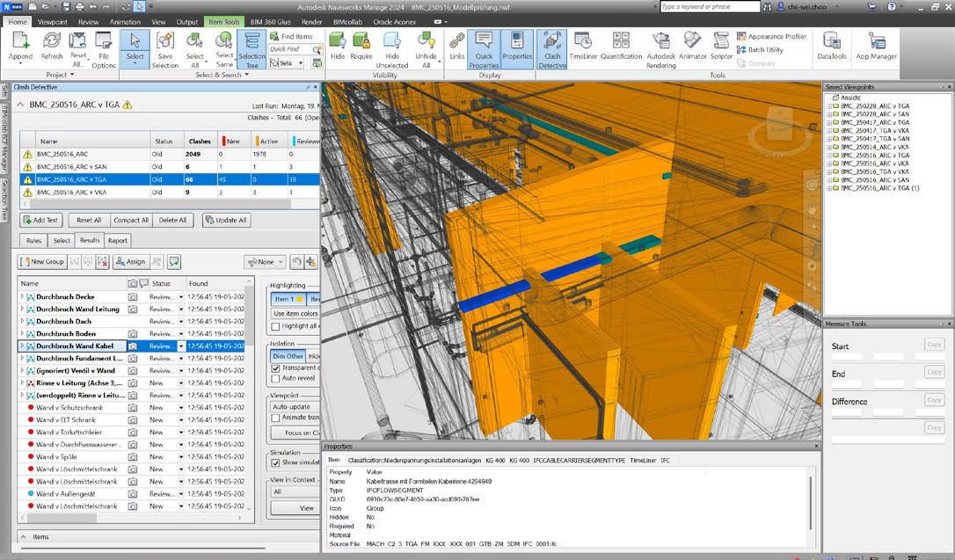Check the Highlight all clashes box
The width and height of the screenshot is (955, 560).
point(276,326)
